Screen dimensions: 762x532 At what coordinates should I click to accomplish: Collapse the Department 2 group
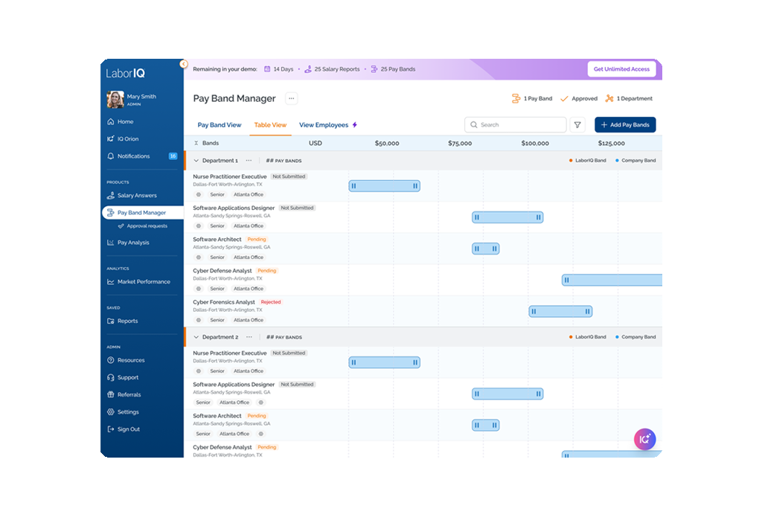click(x=196, y=337)
